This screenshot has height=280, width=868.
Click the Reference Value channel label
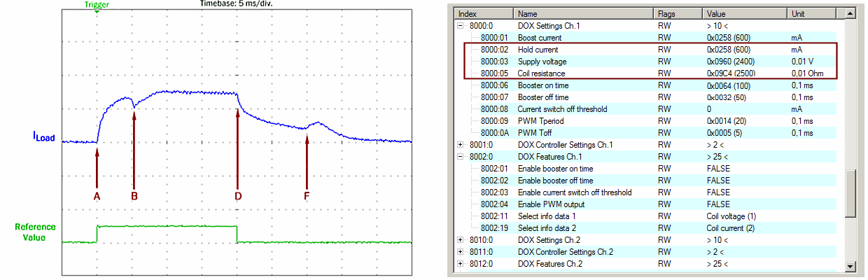pos(35,232)
